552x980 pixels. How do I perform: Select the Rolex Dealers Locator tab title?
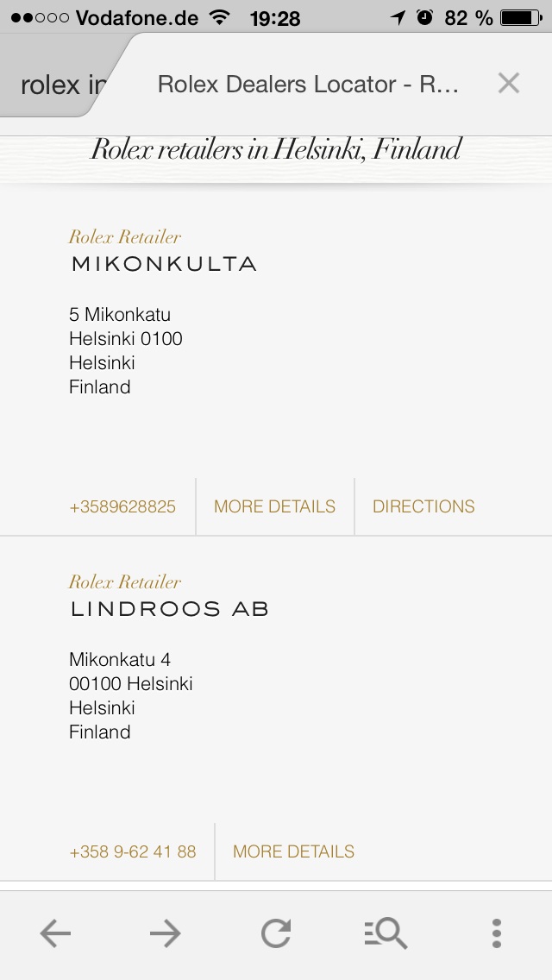tap(308, 84)
